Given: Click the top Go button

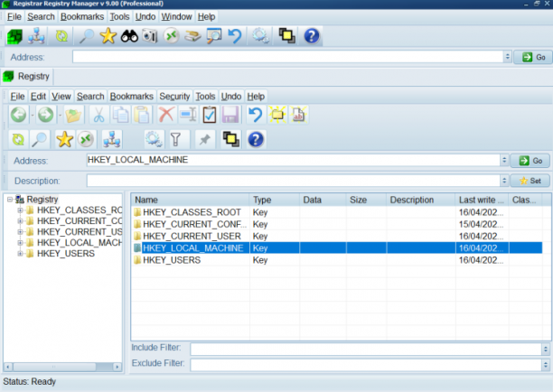Looking at the screenshot, I should click(533, 57).
